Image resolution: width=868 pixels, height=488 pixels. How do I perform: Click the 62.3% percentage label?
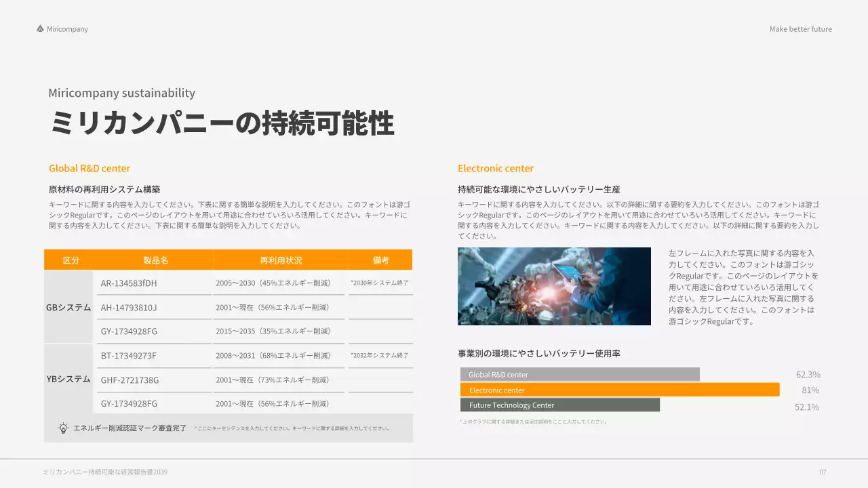[x=808, y=373]
